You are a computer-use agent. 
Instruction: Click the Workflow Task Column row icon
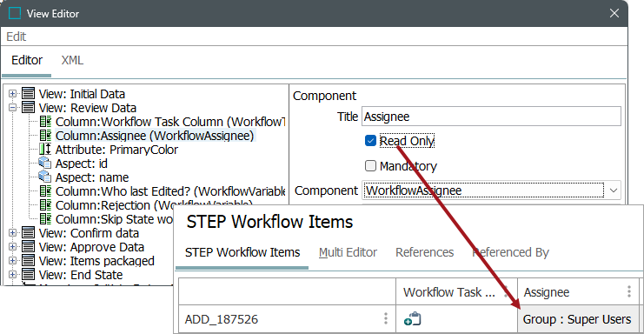click(x=45, y=122)
